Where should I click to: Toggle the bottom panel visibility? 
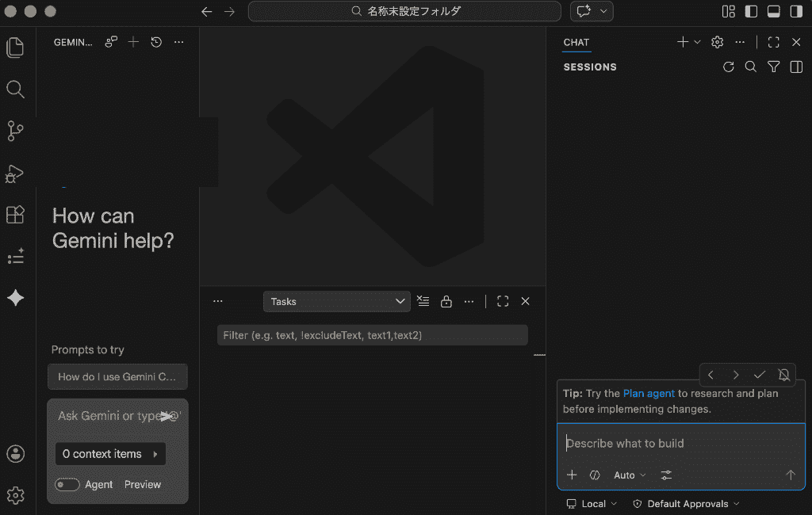pos(774,11)
